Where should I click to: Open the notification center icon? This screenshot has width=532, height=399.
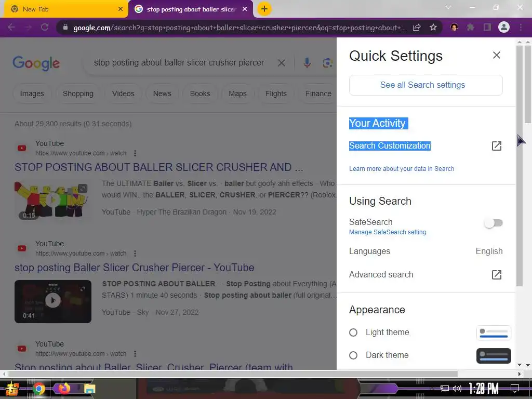point(515,389)
